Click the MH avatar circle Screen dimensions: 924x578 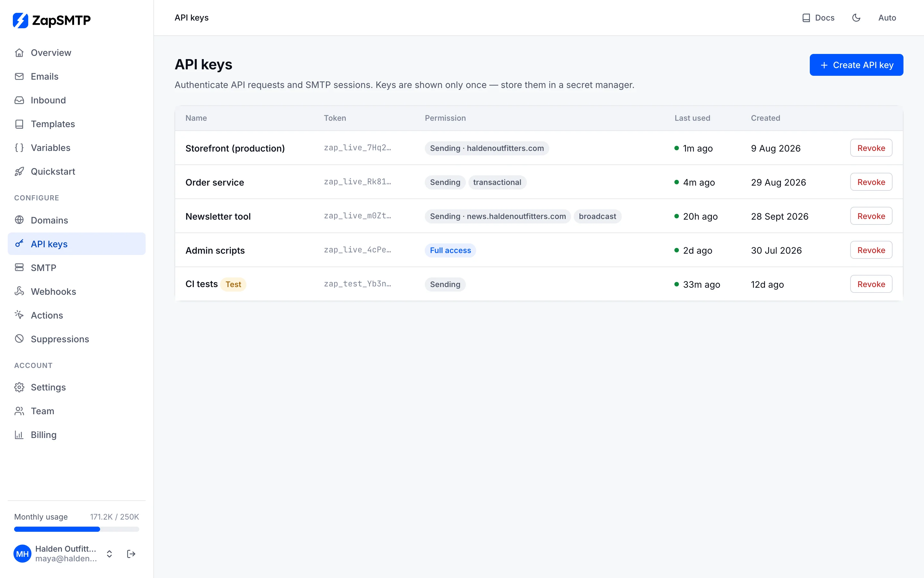click(22, 554)
